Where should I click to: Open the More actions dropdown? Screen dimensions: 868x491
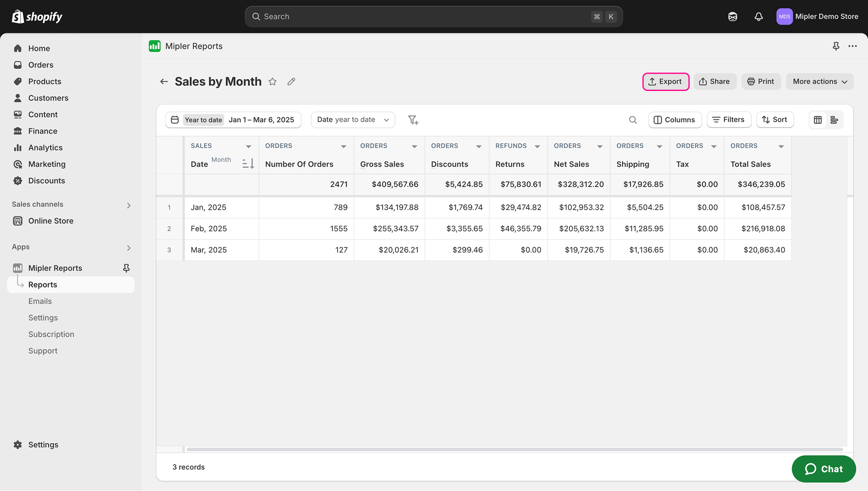820,82
